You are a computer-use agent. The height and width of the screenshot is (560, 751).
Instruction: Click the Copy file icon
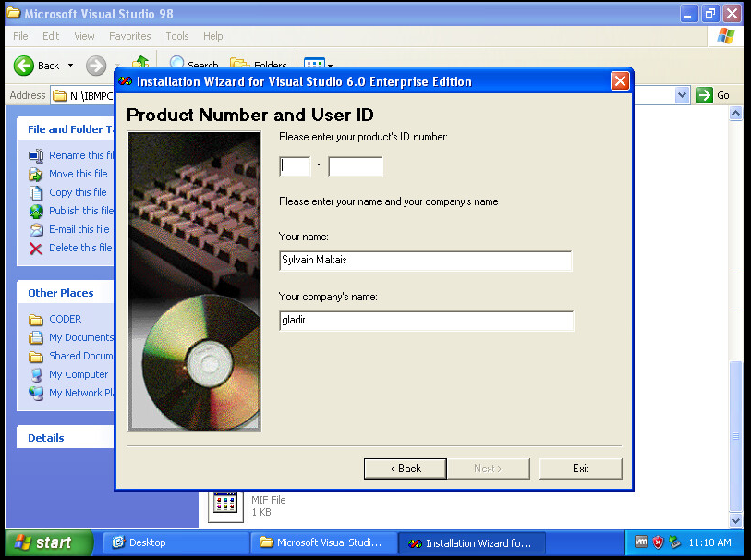click(x=36, y=192)
